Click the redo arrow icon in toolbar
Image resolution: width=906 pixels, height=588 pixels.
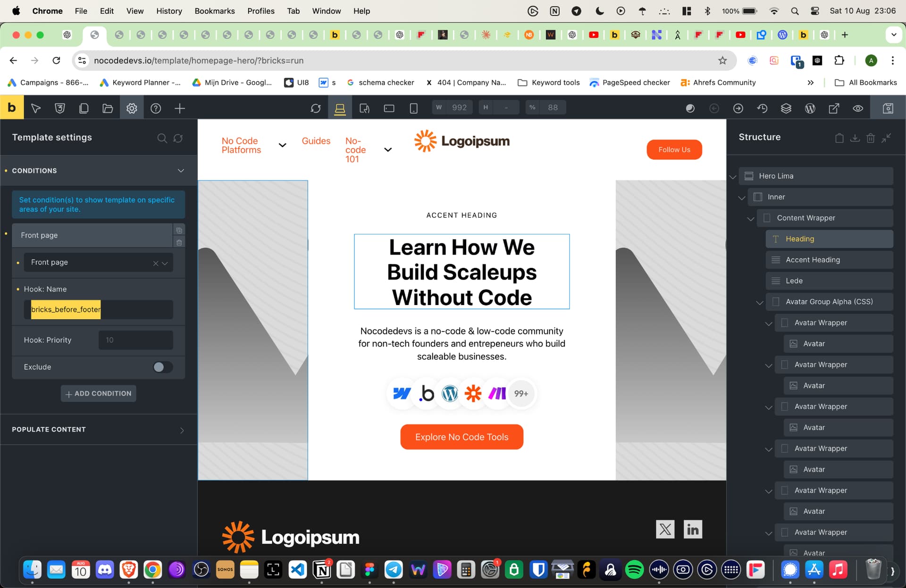click(738, 108)
